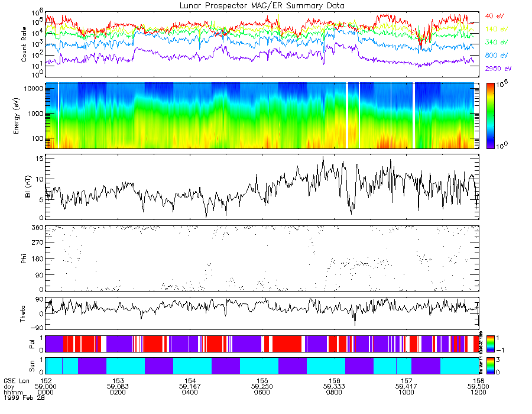
Task: Click the 'Phi' axis label
Action: tap(24, 258)
